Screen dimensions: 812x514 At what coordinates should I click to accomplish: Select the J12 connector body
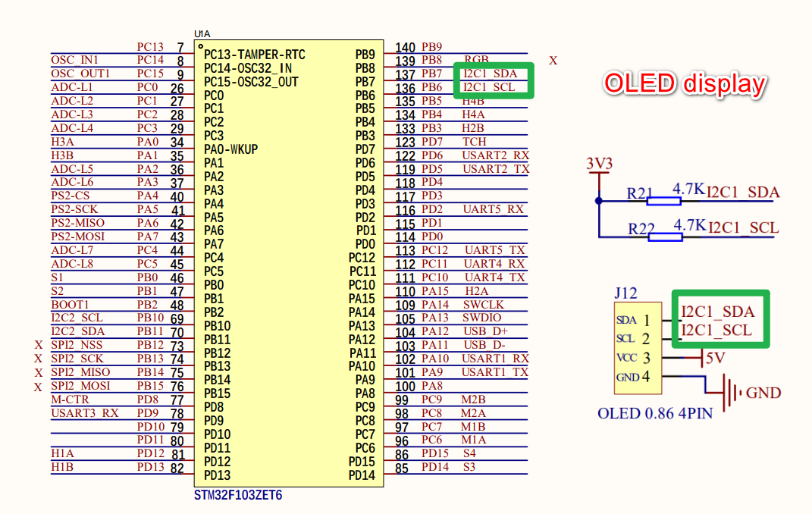(638, 348)
